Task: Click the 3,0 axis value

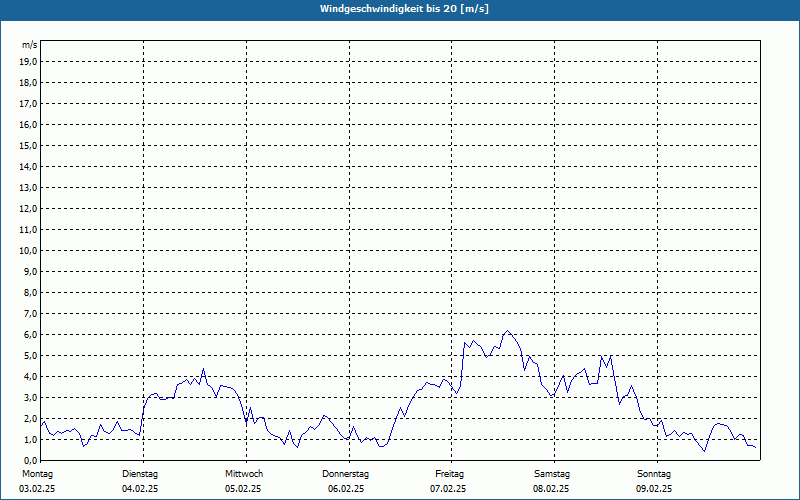Action: pyautogui.click(x=31, y=397)
